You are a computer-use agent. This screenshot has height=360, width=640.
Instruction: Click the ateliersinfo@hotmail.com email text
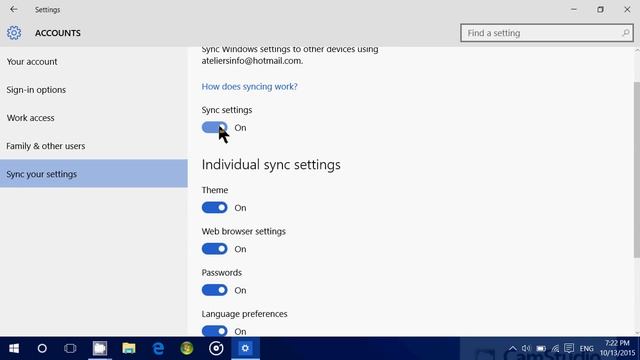252,61
